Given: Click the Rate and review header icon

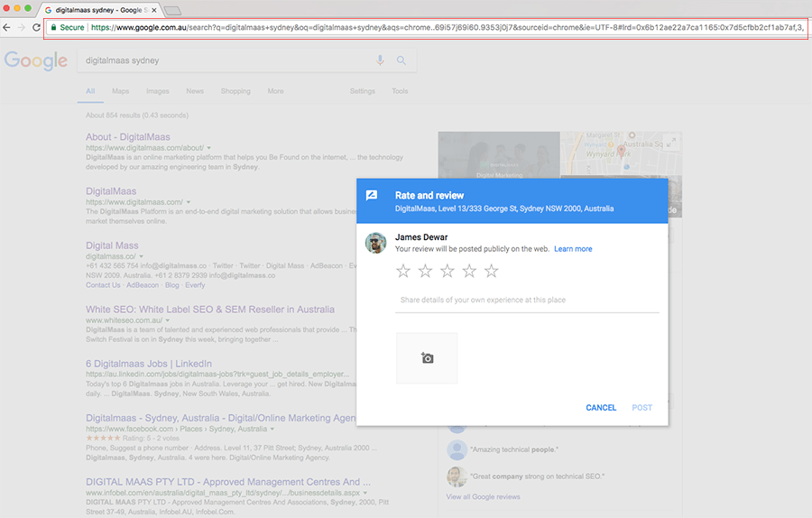Looking at the screenshot, I should click(372, 195).
